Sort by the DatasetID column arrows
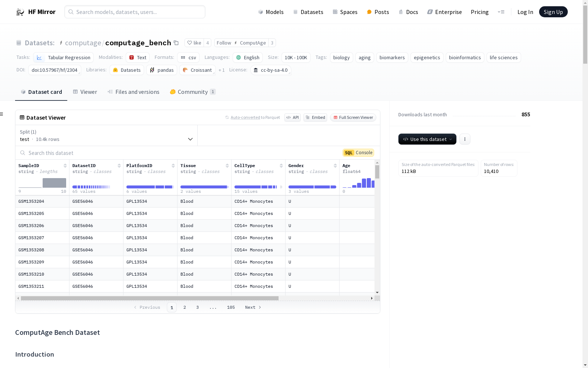The height and width of the screenshot is (368, 588). (119, 166)
